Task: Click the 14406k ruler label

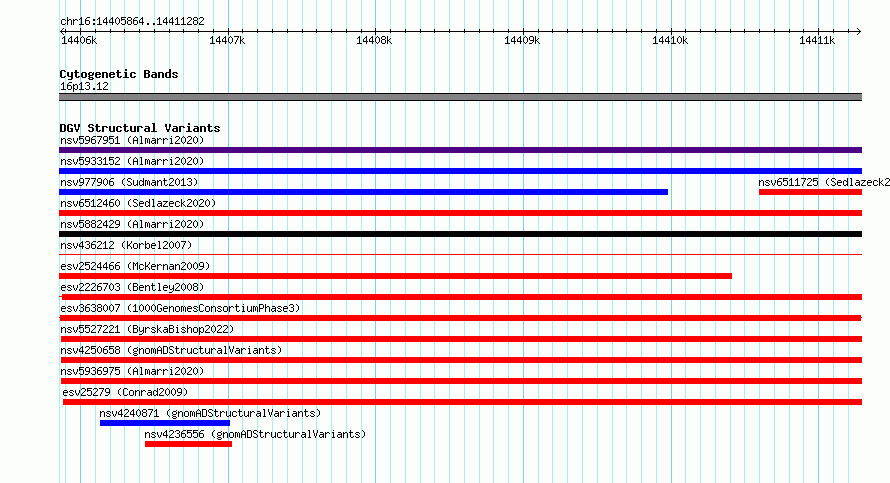Action: tap(79, 40)
